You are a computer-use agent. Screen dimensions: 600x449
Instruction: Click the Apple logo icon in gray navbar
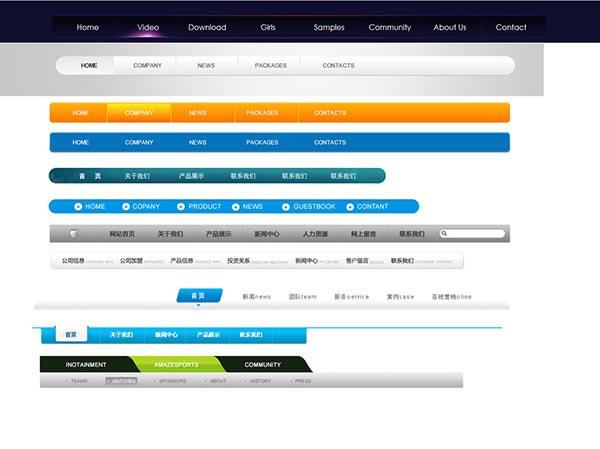pos(73,234)
